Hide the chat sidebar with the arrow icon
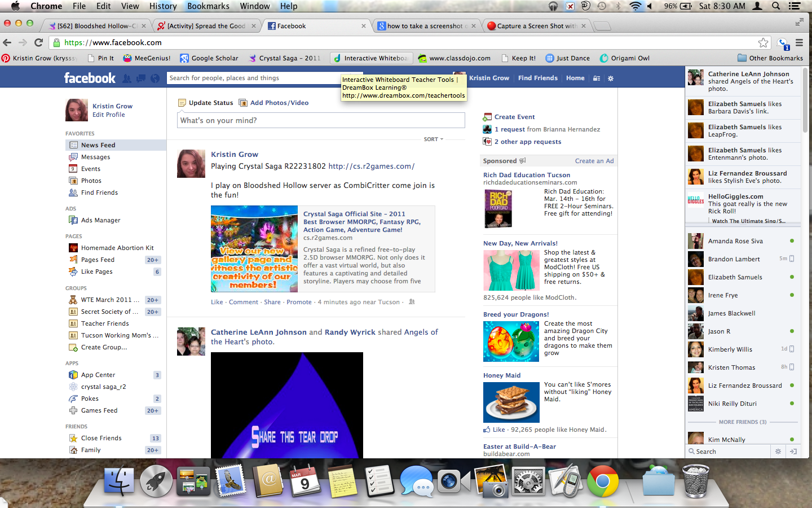Screen dimensions: 812x508 [793, 452]
